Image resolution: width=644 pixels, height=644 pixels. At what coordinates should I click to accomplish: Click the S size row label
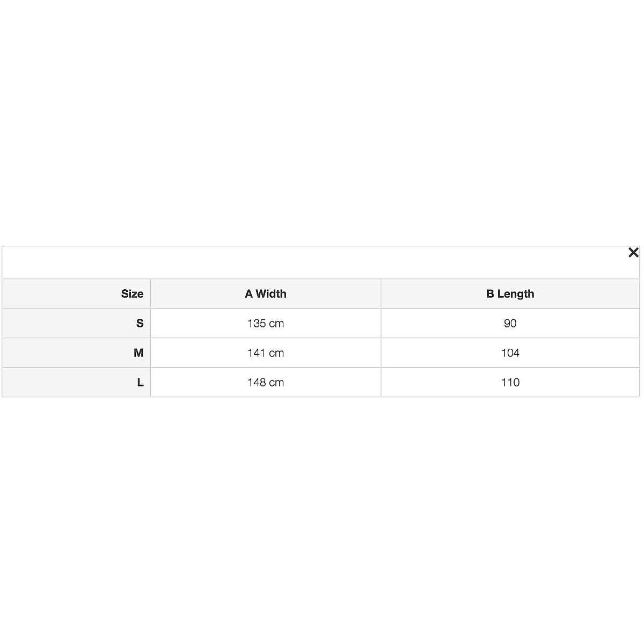tap(140, 324)
